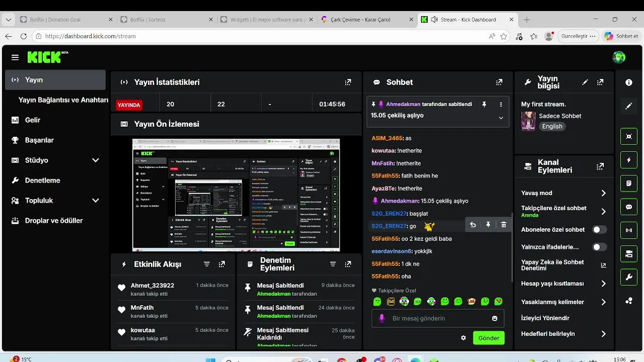Click Ahmet_323922 in activity feed
The height and width of the screenshot is (362, 644).
click(152, 286)
